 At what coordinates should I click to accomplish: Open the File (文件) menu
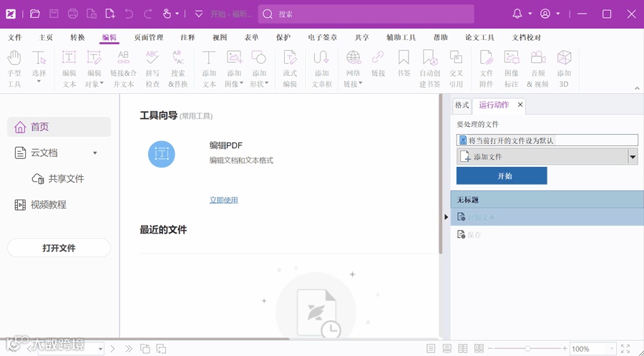point(15,37)
